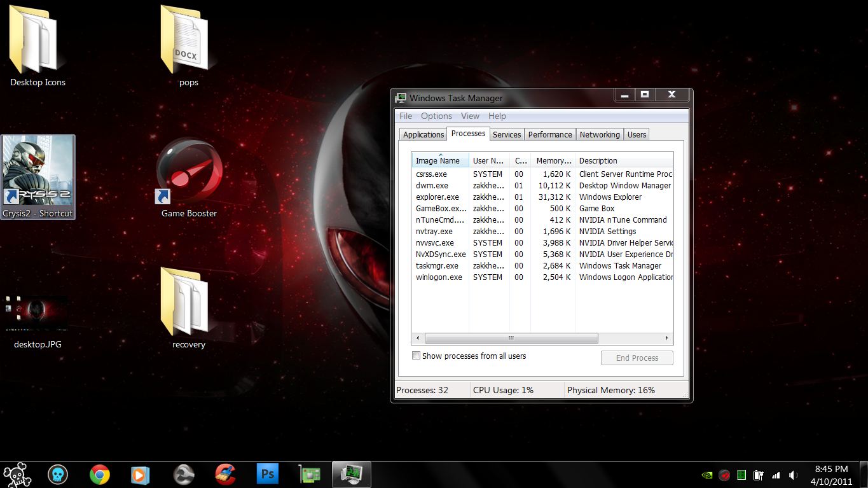The image size is (868, 488).
Task: Select the desktop.JPG image file
Action: (38, 321)
